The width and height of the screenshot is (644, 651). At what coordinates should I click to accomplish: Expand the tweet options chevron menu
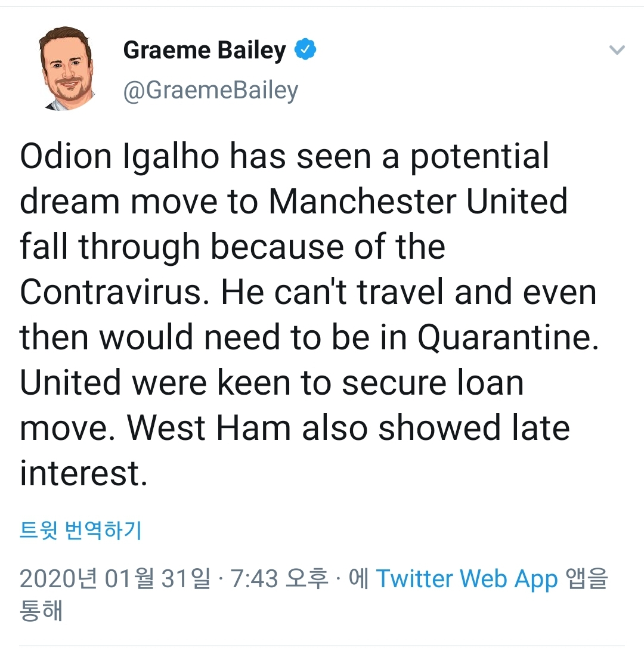[617, 50]
